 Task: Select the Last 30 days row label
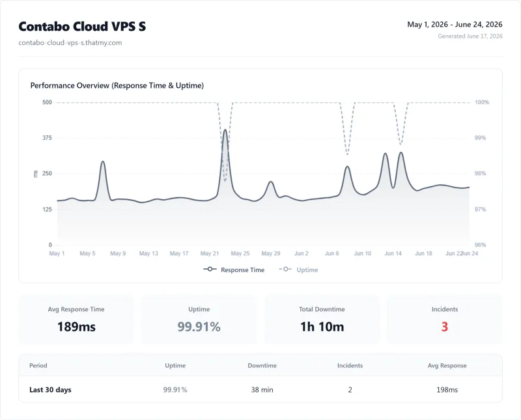point(50,390)
